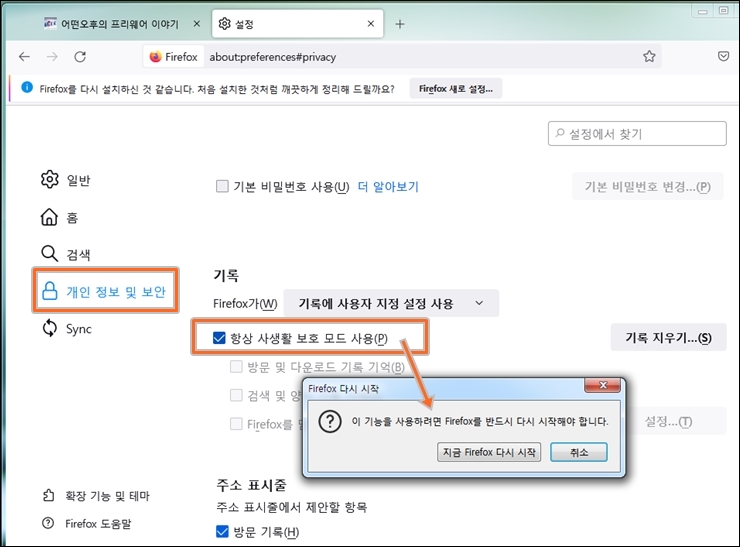740x547 pixels.
Task: Select 개인 정보 및 보안 category
Action: [105, 291]
